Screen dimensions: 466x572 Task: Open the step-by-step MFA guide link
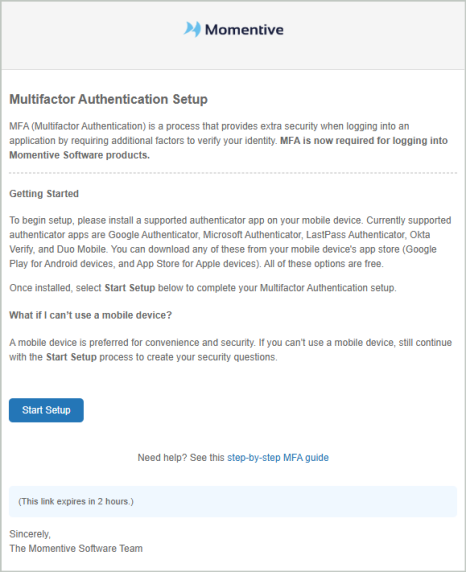tap(278, 457)
